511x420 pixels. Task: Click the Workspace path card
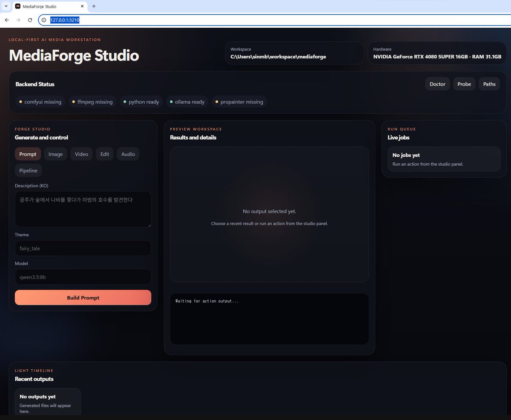(x=294, y=53)
